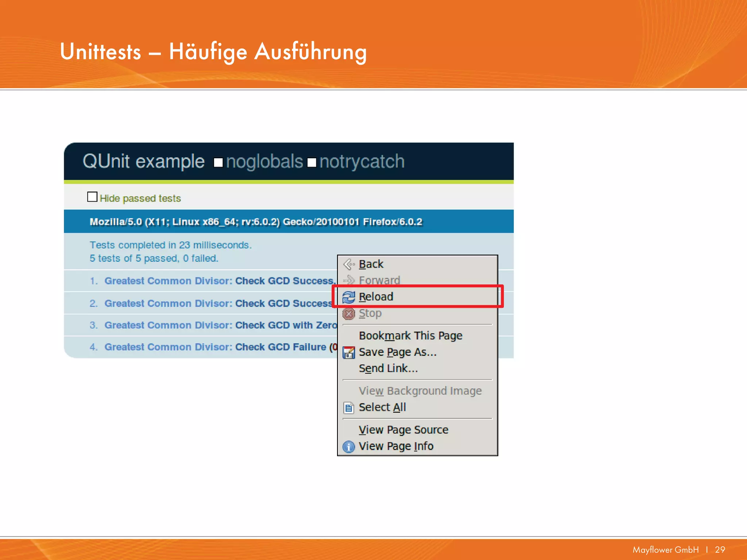Click the Save Page As floppy icon
Screen dimensions: 747x560
[349, 352]
